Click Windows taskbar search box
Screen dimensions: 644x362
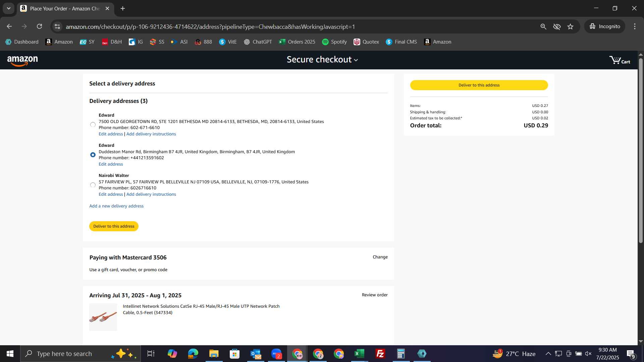click(x=80, y=354)
